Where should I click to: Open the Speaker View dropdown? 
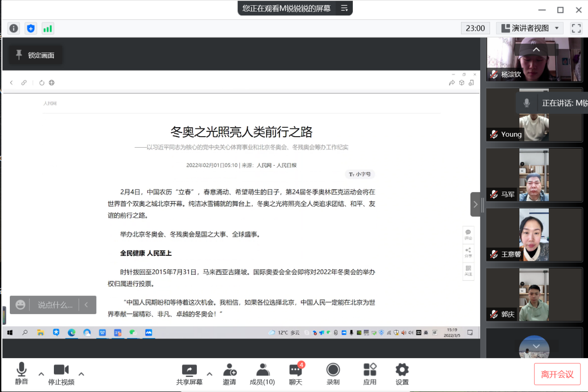point(530,28)
